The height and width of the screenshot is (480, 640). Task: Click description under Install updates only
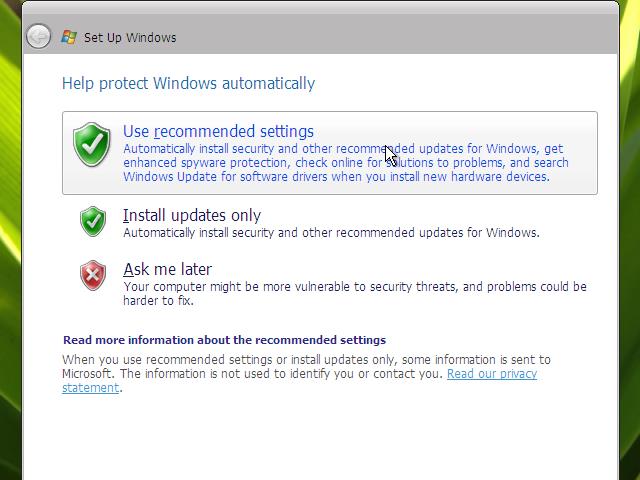coord(330,233)
